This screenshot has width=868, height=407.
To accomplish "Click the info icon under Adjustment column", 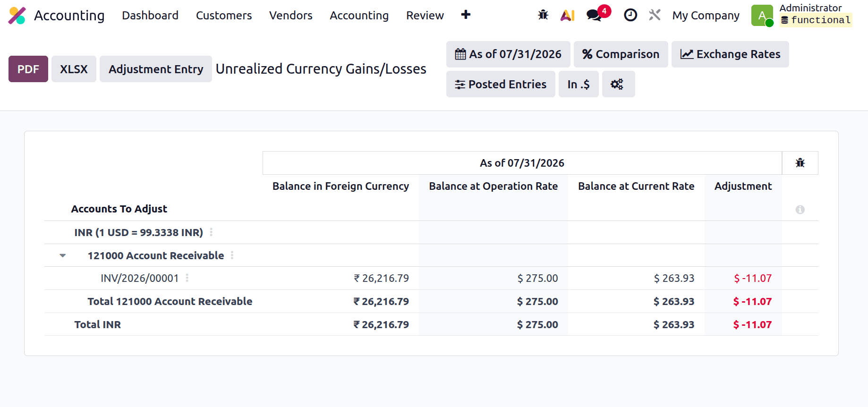I will (x=800, y=209).
